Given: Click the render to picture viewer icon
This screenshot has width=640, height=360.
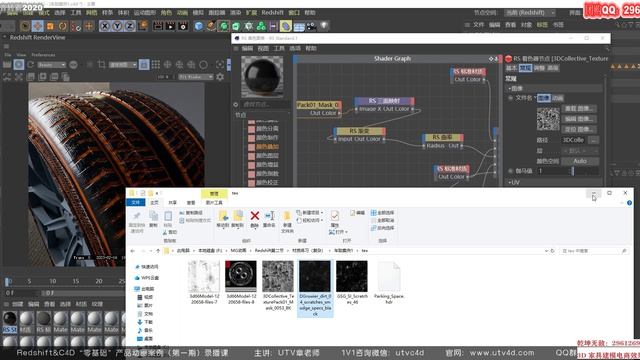Looking at the screenshot, I should (170, 26).
